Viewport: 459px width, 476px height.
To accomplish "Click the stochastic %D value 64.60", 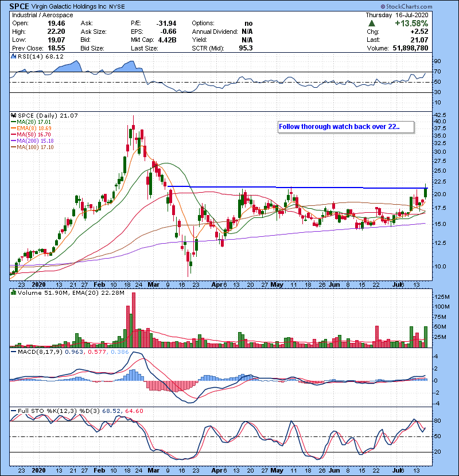I will (x=134, y=411).
